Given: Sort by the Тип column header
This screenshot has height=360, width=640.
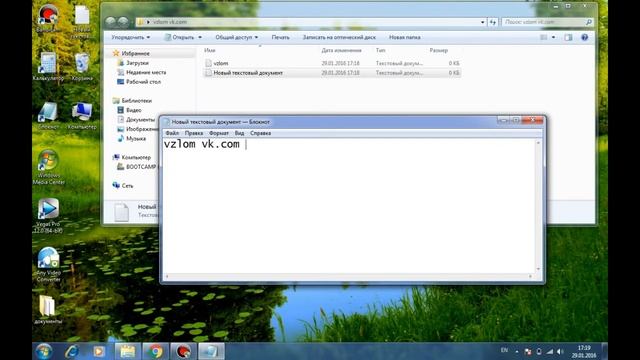Looking at the screenshot, I should (380, 50).
